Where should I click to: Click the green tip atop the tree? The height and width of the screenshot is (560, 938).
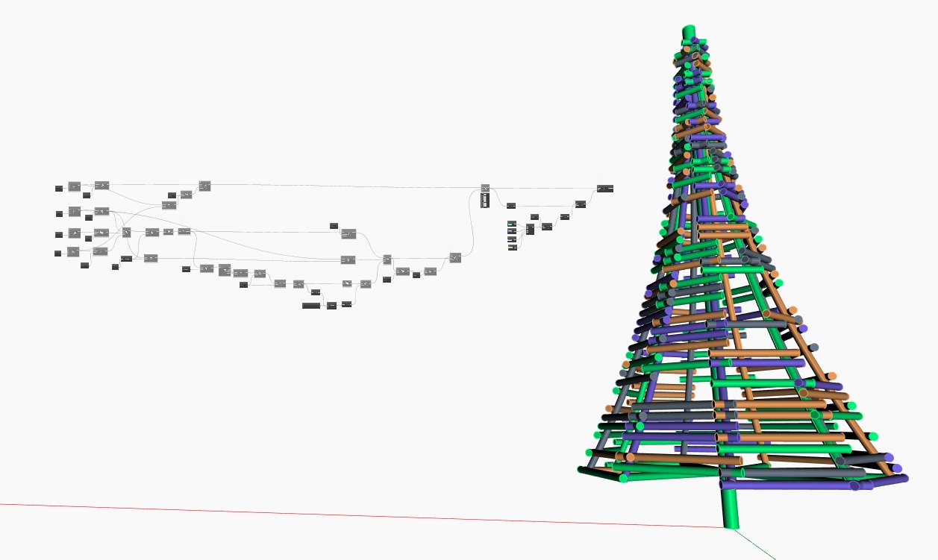click(x=688, y=32)
